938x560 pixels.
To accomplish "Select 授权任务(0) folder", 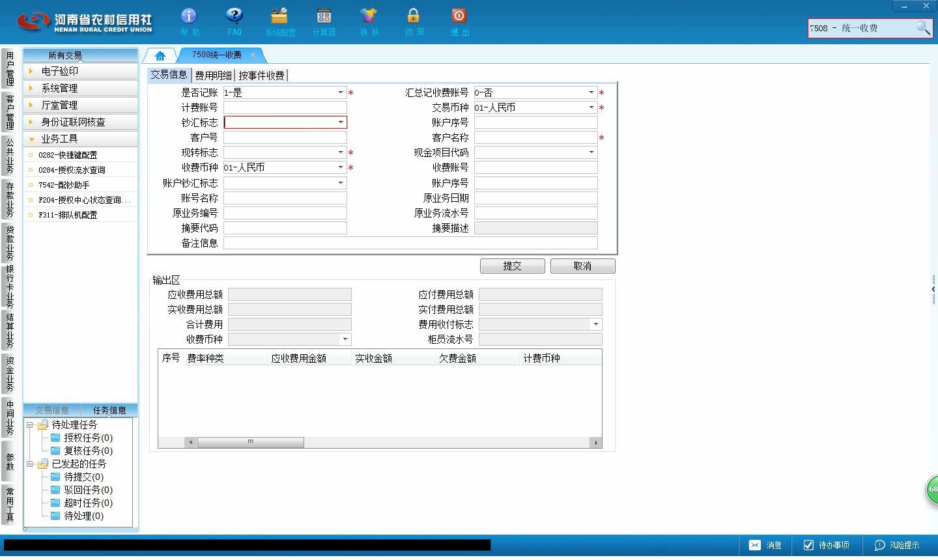I will click(x=82, y=438).
